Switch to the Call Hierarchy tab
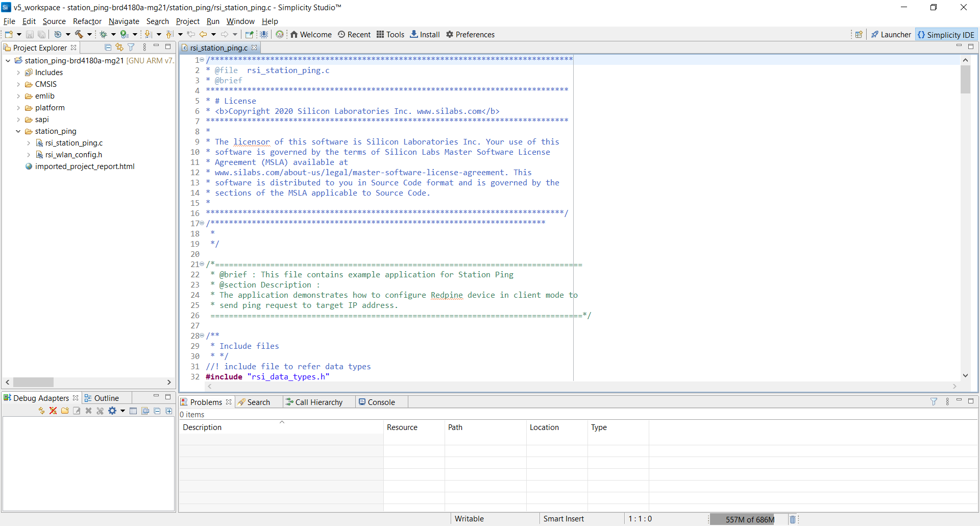980x526 pixels. (x=317, y=402)
